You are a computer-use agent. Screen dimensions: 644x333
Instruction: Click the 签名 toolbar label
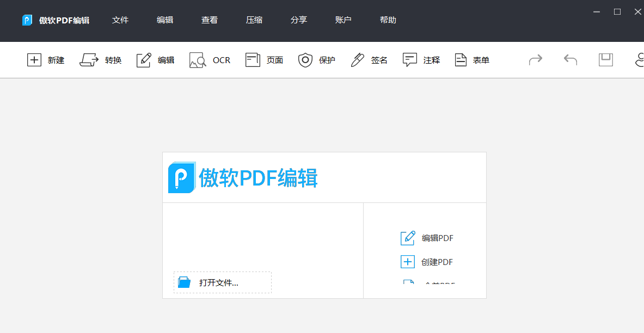click(x=379, y=60)
